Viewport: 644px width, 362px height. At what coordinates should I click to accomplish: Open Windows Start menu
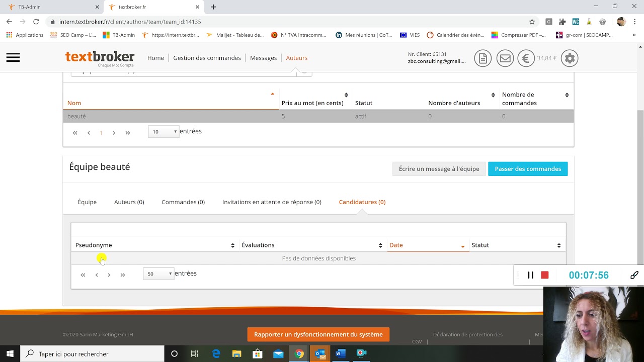10,354
